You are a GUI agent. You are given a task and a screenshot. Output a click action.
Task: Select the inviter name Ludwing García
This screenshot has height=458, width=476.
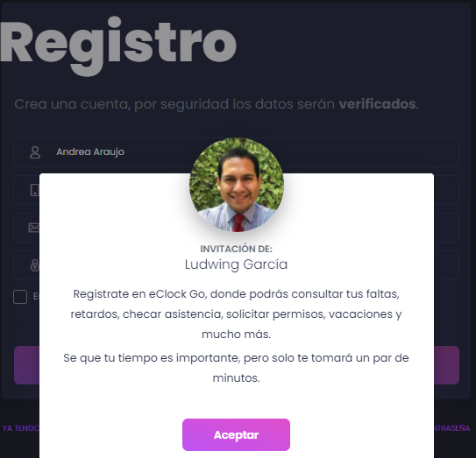[236, 264]
